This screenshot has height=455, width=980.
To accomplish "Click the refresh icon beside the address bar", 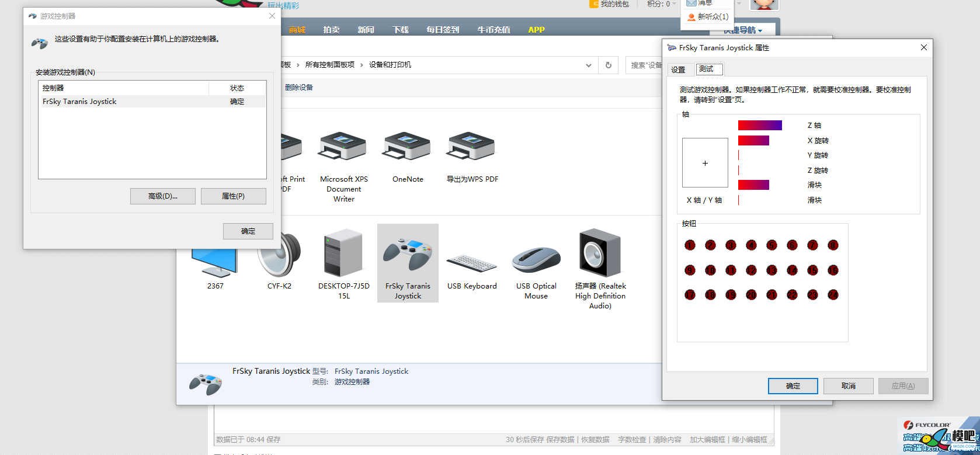I will click(x=608, y=65).
